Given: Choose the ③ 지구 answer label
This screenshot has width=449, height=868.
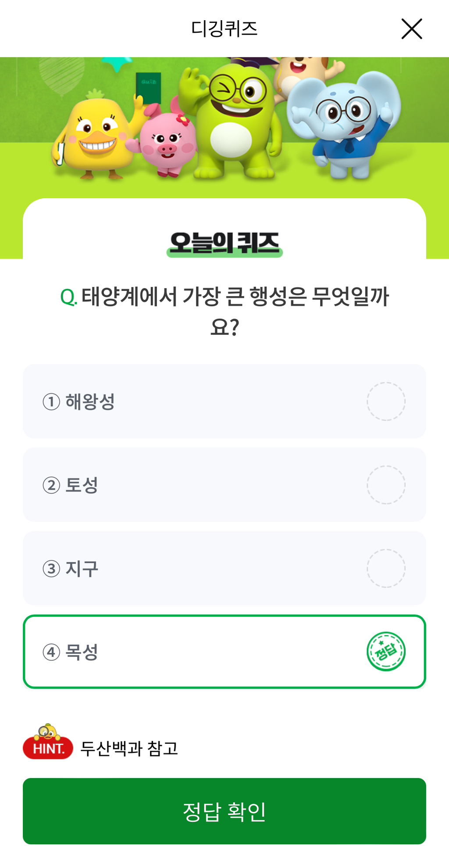Looking at the screenshot, I should point(71,569).
